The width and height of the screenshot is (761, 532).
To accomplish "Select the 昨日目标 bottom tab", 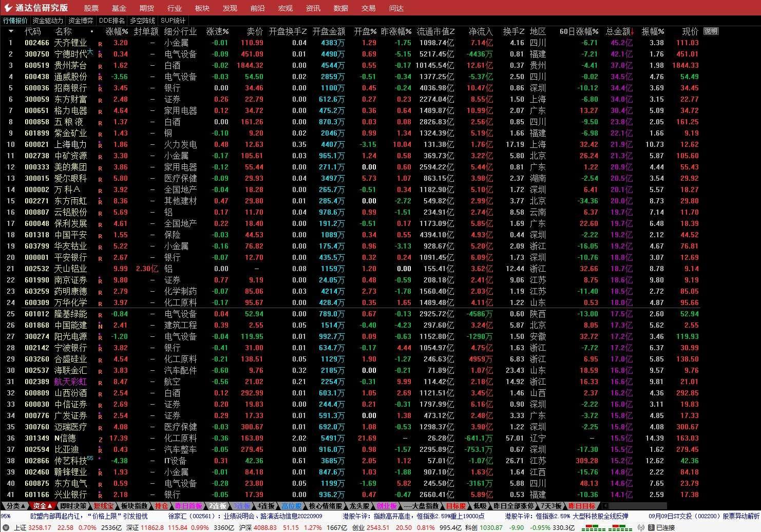I will point(582,506).
